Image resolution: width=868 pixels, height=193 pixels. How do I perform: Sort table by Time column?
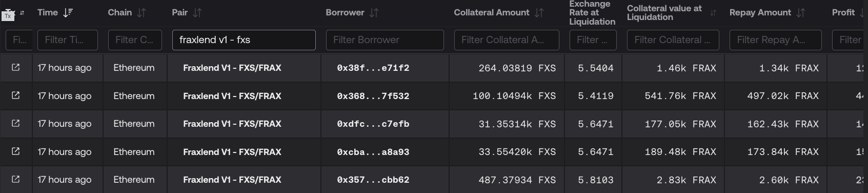point(68,13)
